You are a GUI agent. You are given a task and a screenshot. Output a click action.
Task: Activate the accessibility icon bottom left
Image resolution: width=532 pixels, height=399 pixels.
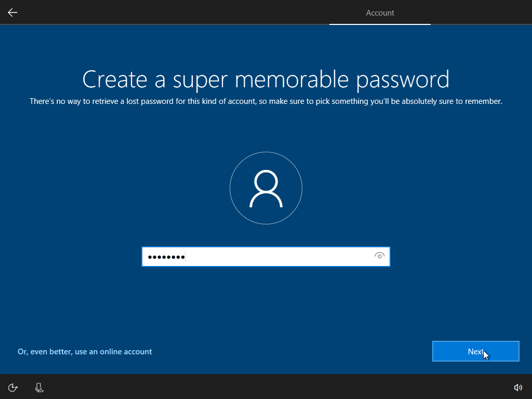coord(12,387)
